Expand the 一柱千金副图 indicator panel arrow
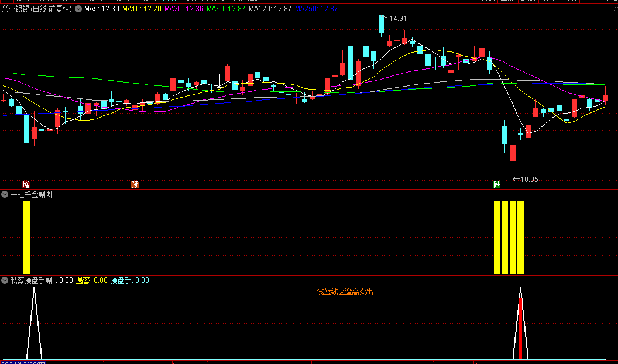The width and height of the screenshot is (618, 364). point(5,194)
